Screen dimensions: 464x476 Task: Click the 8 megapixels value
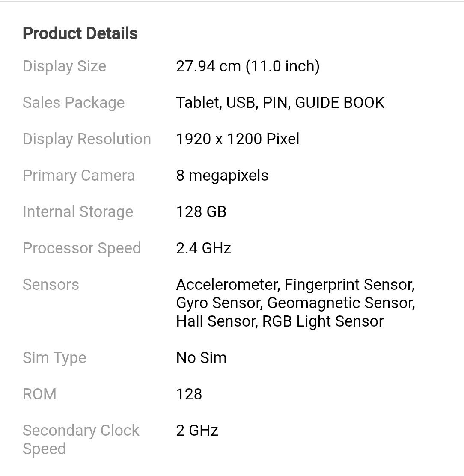click(222, 176)
